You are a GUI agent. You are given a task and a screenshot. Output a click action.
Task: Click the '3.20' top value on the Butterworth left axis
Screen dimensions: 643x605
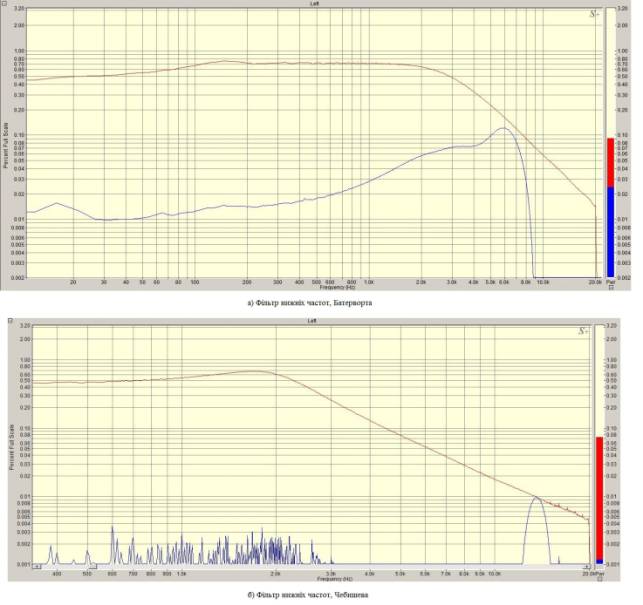coord(20,8)
